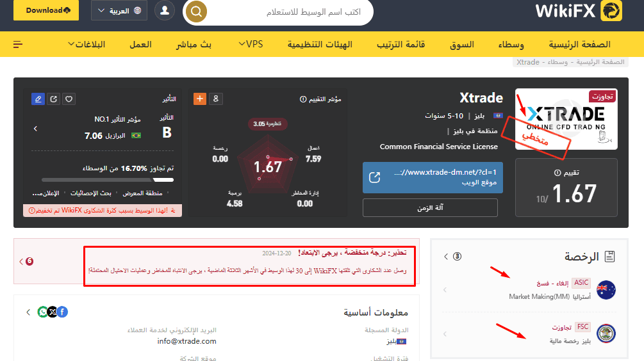
Task: Open the قائمة الترتيب menu item
Action: click(x=401, y=44)
